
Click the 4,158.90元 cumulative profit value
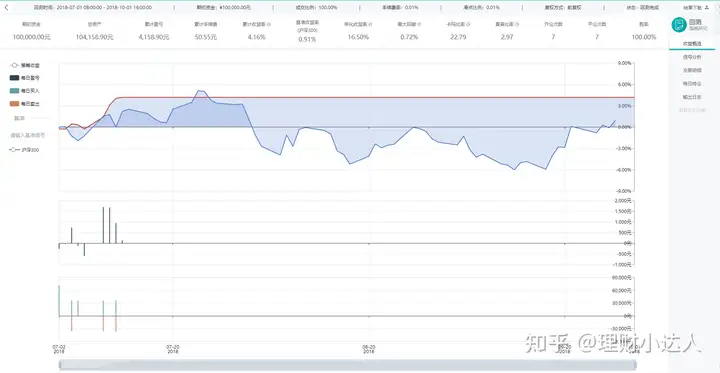(x=154, y=37)
